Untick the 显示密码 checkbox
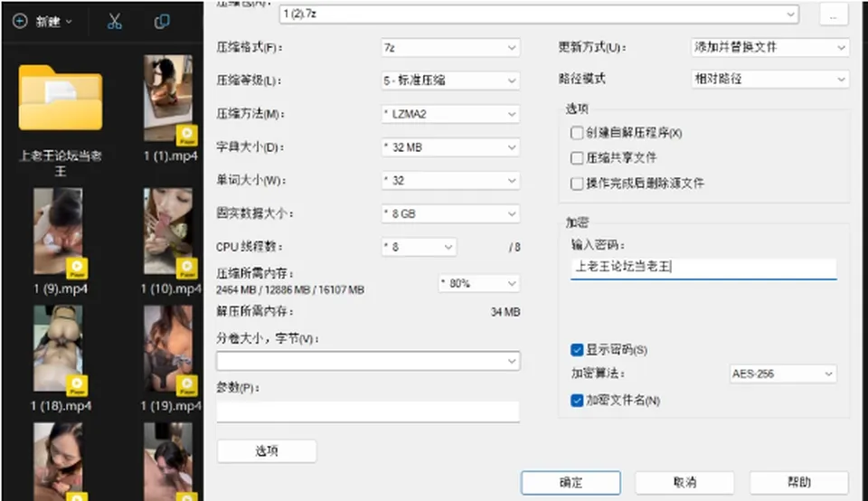This screenshot has width=868, height=501. tap(577, 350)
